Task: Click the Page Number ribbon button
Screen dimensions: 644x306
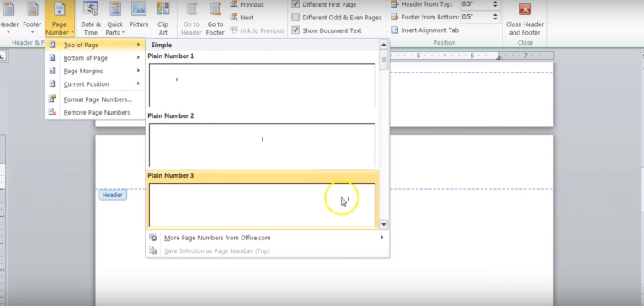Action: pyautogui.click(x=60, y=18)
